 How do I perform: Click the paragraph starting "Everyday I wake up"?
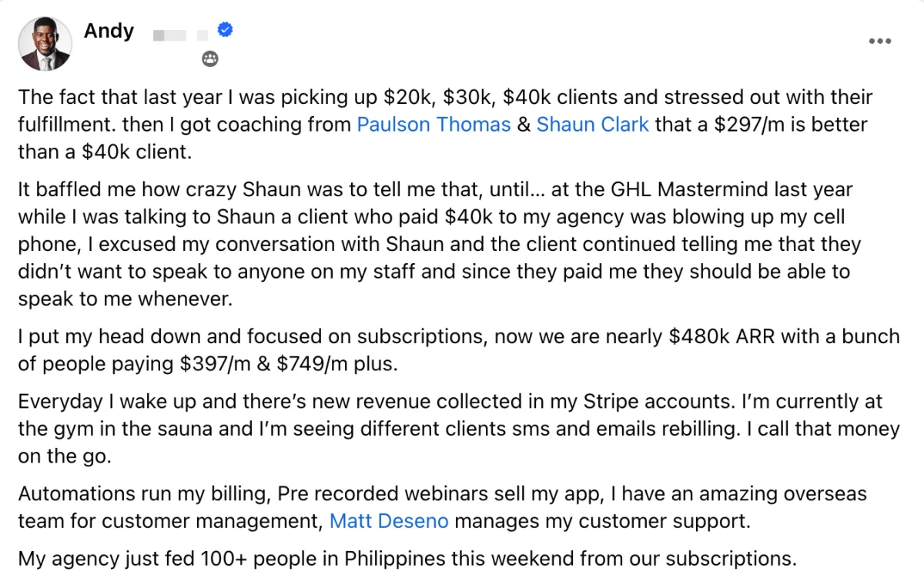point(459,429)
